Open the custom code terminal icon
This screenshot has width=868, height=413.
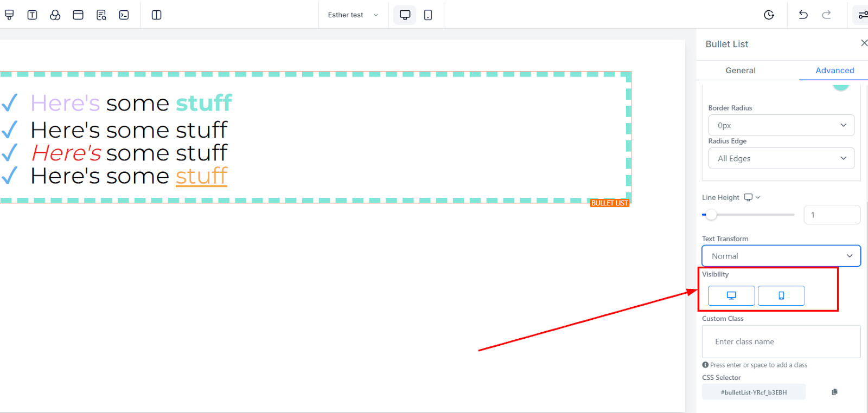tap(124, 15)
